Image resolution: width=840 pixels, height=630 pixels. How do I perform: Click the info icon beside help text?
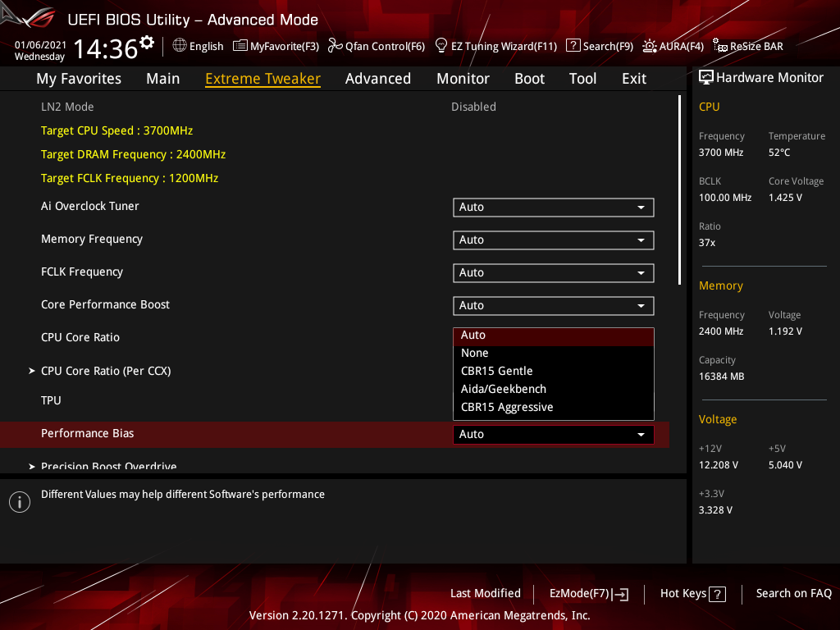click(x=20, y=502)
